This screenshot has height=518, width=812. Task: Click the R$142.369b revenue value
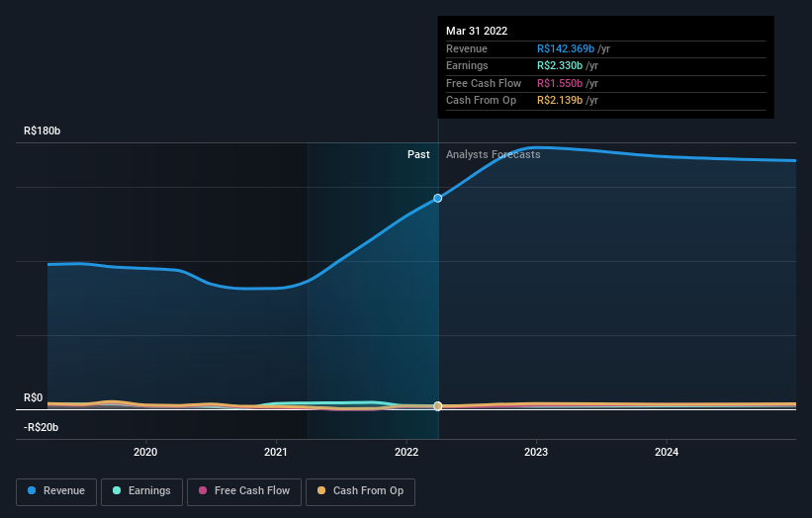coord(566,48)
